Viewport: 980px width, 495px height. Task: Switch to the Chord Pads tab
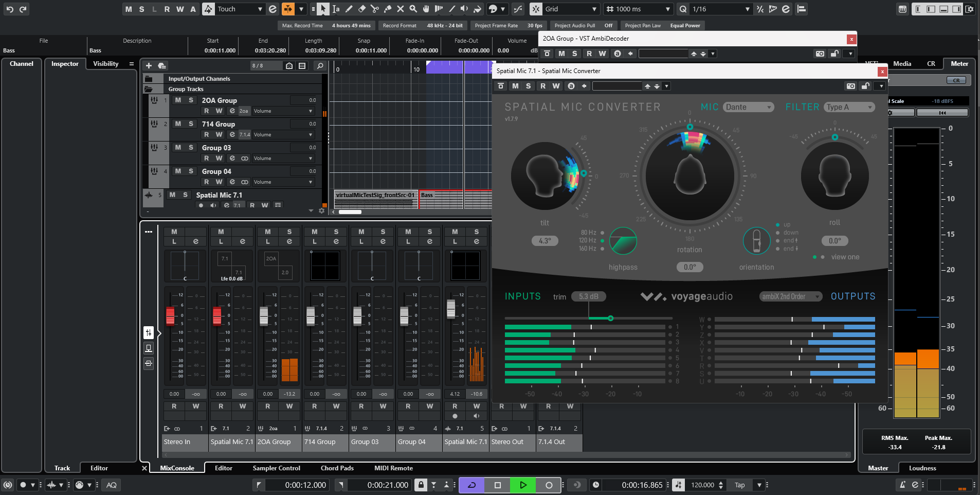[x=337, y=468]
